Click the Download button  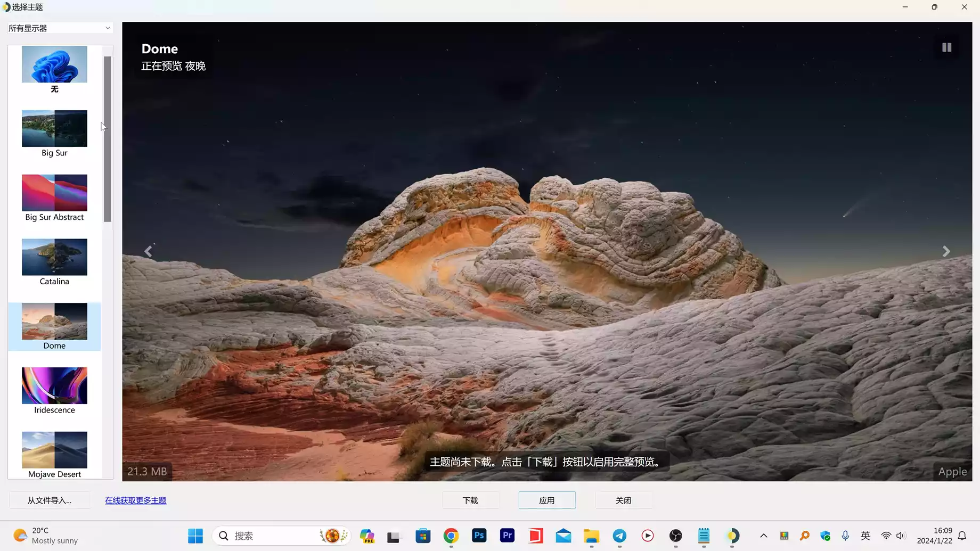470,500
